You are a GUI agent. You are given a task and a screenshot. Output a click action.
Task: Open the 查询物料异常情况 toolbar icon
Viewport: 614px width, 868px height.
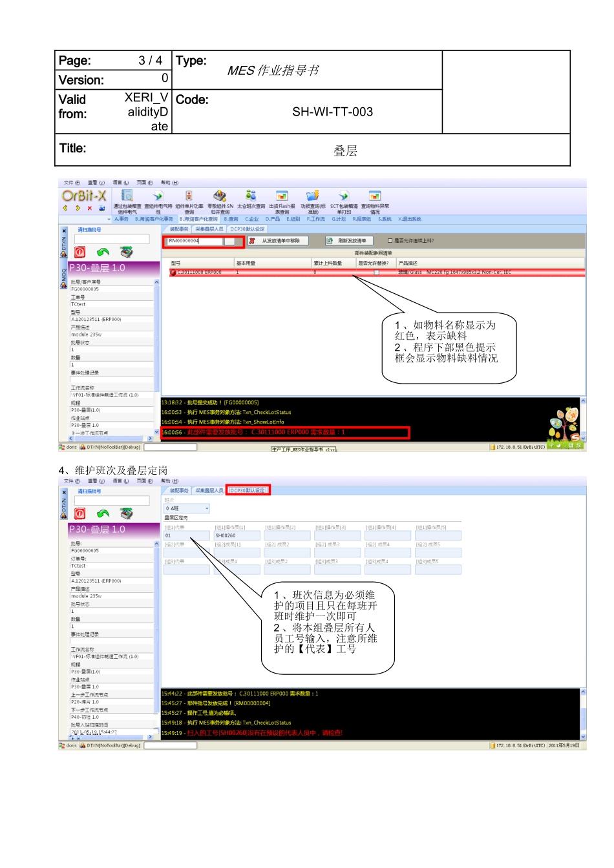(x=375, y=196)
